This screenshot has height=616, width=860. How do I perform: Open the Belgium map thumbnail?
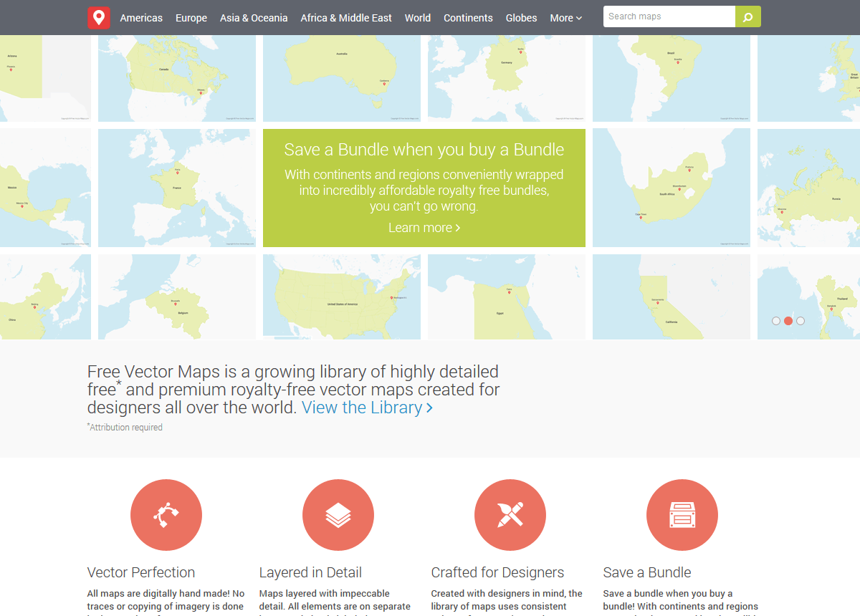177,297
